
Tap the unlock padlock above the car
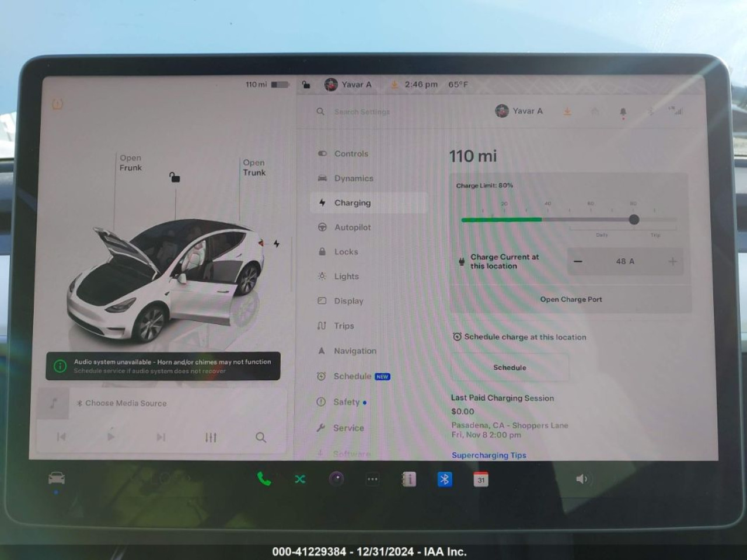(174, 177)
